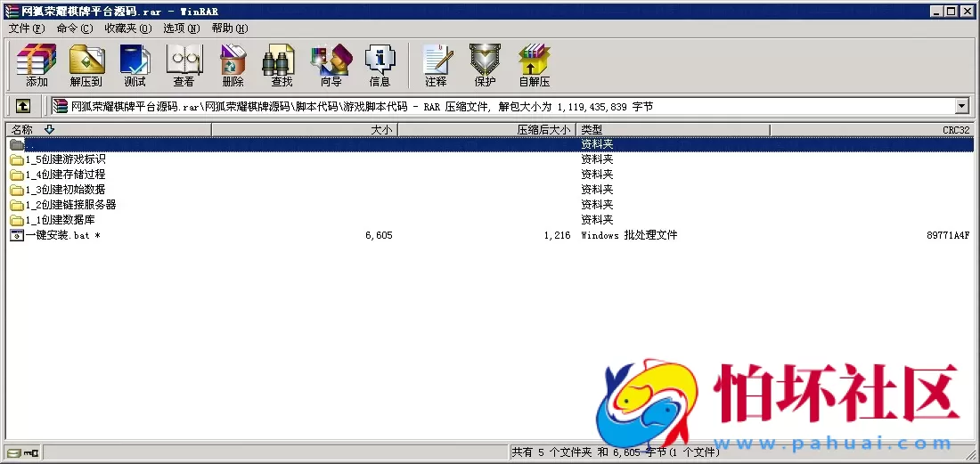This screenshot has width=980, height=464.
Task: Open the 查看 (View) toolbar icon
Action: click(184, 65)
